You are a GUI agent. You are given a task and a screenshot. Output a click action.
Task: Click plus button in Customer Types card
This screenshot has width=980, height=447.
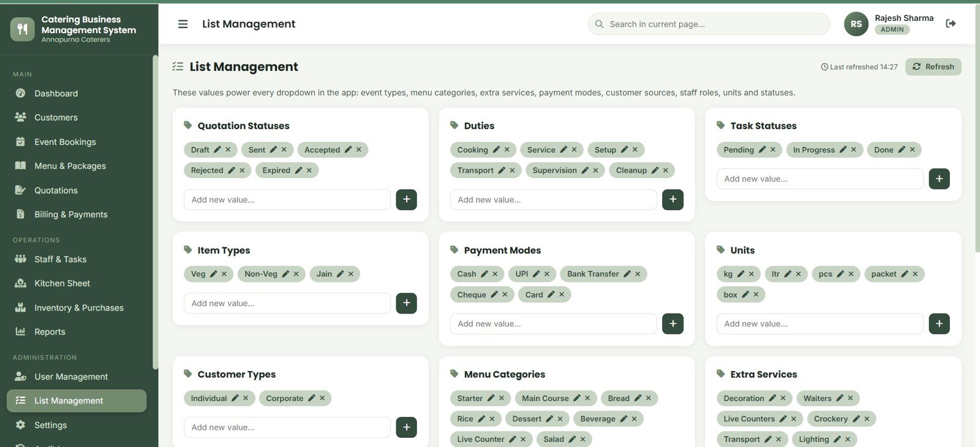(407, 427)
